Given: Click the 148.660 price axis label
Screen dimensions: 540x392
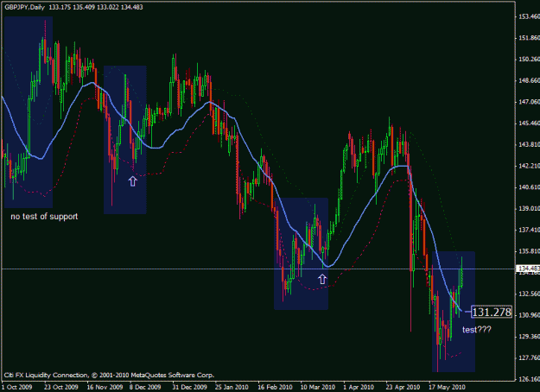Looking at the screenshot, I should tap(529, 80).
